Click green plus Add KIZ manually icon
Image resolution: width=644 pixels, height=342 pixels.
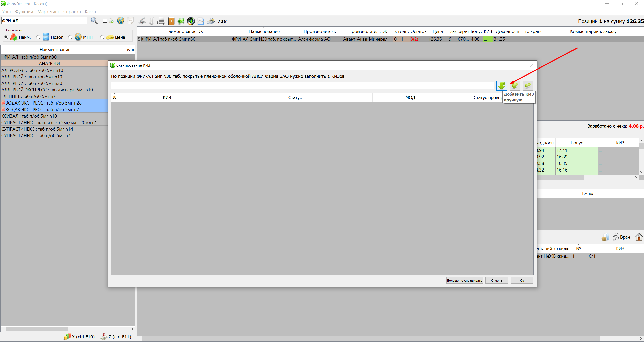pyautogui.click(x=514, y=86)
